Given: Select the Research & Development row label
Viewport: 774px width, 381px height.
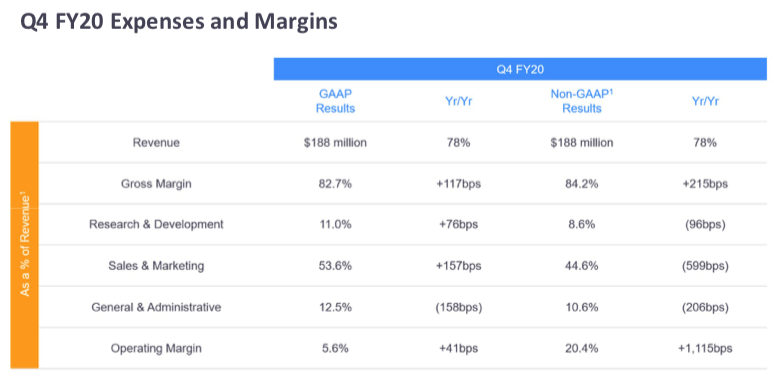Looking at the screenshot, I should (156, 225).
